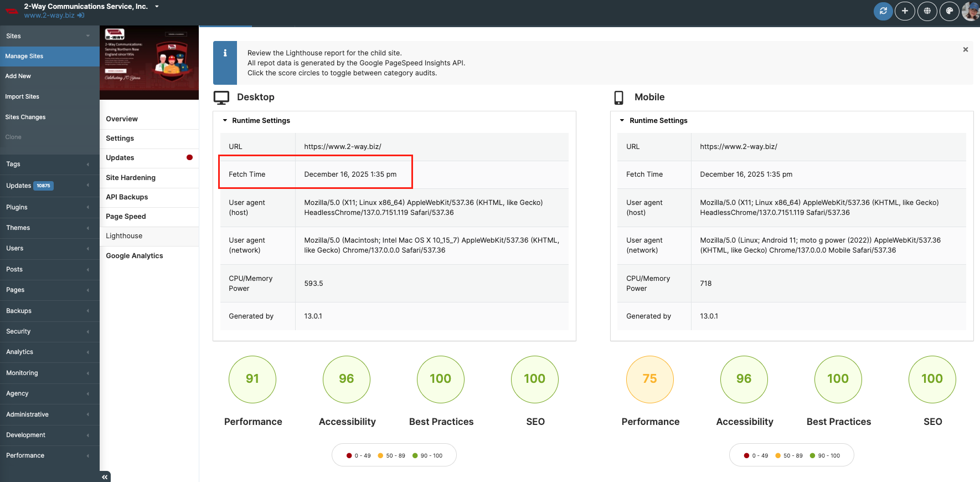Open the user profile avatar
The image size is (980, 482).
(971, 11)
